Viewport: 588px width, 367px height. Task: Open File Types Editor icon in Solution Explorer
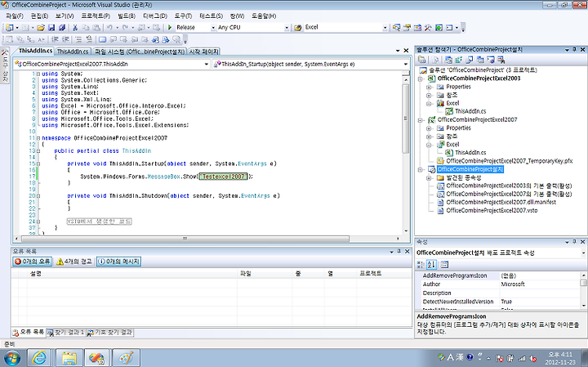point(470,60)
